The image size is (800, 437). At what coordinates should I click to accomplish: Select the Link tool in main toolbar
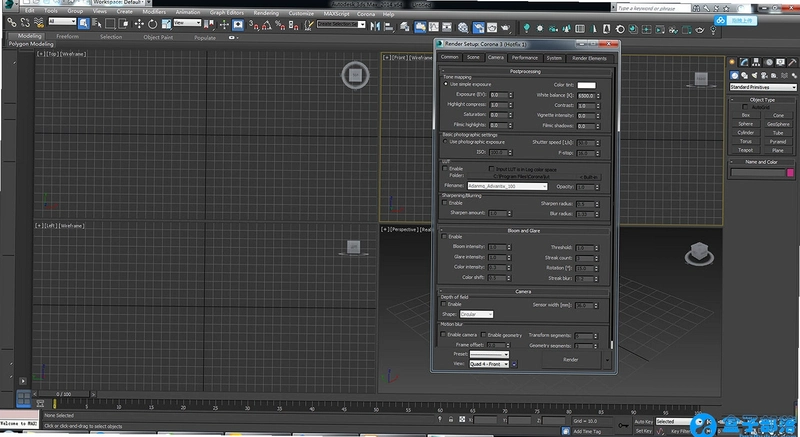(11, 23)
